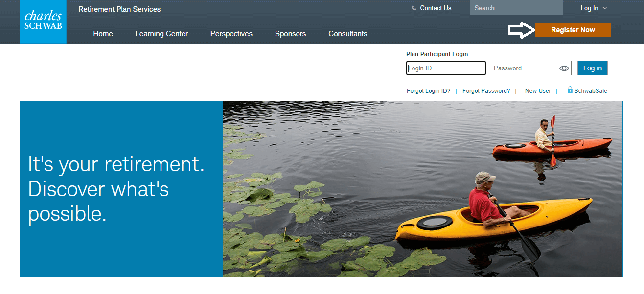Image resolution: width=644 pixels, height=294 pixels.
Task: Click into the Login ID field
Action: click(446, 68)
